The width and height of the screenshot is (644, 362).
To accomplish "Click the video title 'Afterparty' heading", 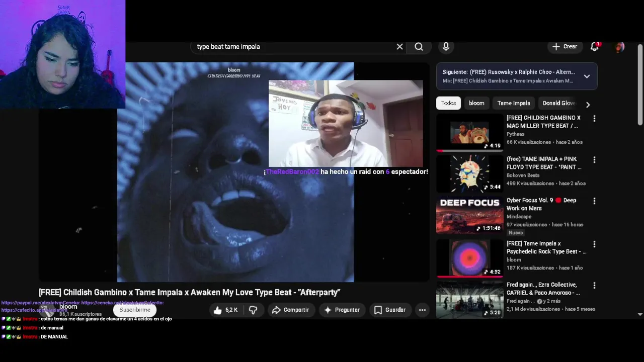I will (190, 292).
